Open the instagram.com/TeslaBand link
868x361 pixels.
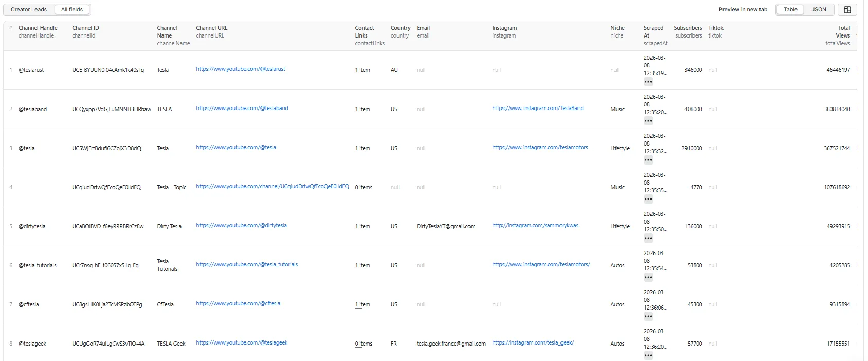(537, 108)
